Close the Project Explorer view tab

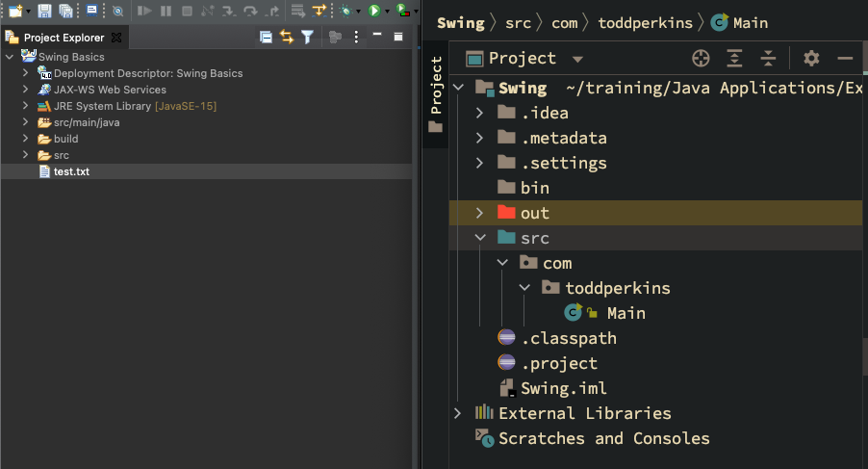coord(116,38)
